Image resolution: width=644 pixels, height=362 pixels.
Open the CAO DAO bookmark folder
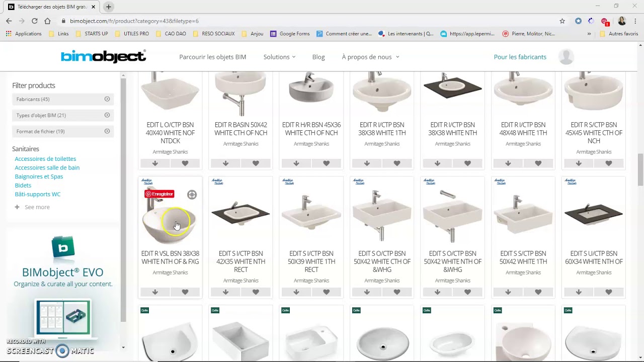171,34
